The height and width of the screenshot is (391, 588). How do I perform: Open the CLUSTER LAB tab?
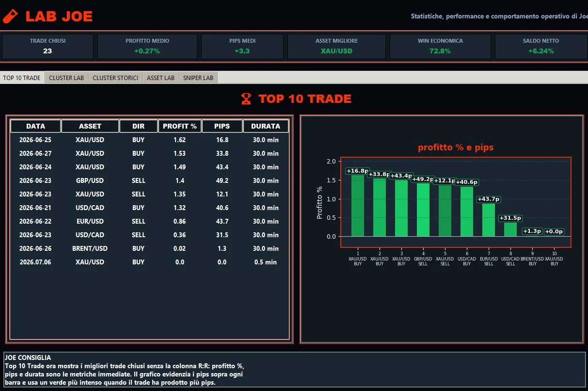(x=66, y=78)
